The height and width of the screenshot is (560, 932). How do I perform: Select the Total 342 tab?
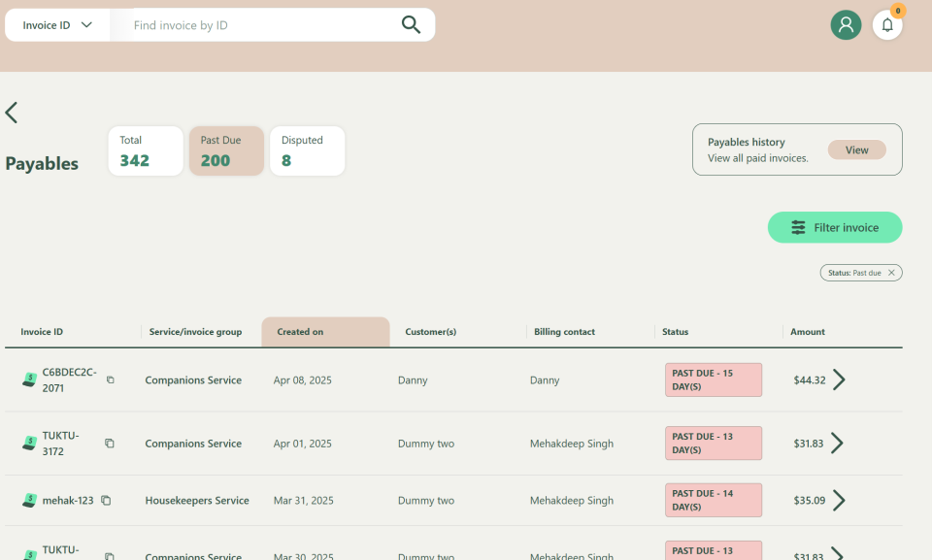coord(146,151)
